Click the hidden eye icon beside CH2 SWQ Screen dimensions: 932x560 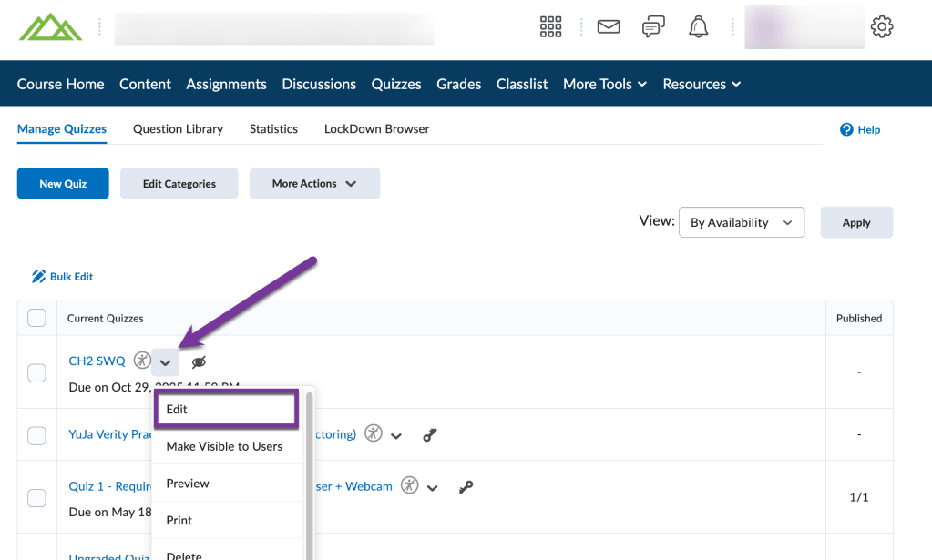point(199,362)
